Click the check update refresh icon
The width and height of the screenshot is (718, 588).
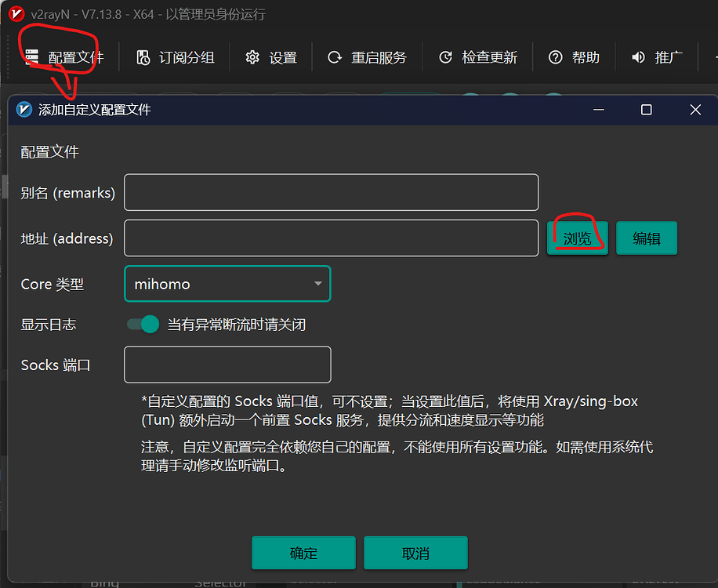pyautogui.click(x=445, y=57)
